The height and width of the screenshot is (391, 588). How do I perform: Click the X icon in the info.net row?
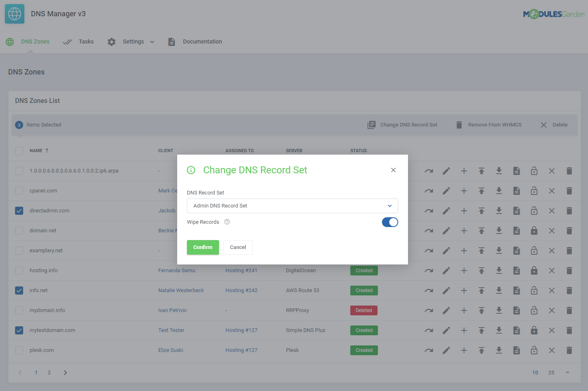[551, 291]
